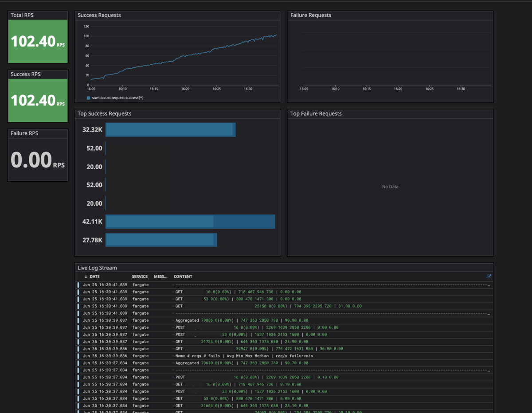Select the Success RPS 102.40 value tile
The width and height of the screenshot is (532, 413).
click(38, 101)
